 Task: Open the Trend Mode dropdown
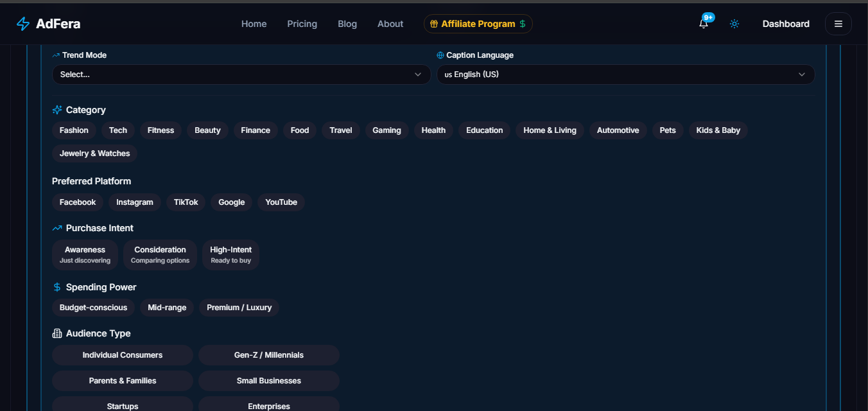click(x=241, y=74)
